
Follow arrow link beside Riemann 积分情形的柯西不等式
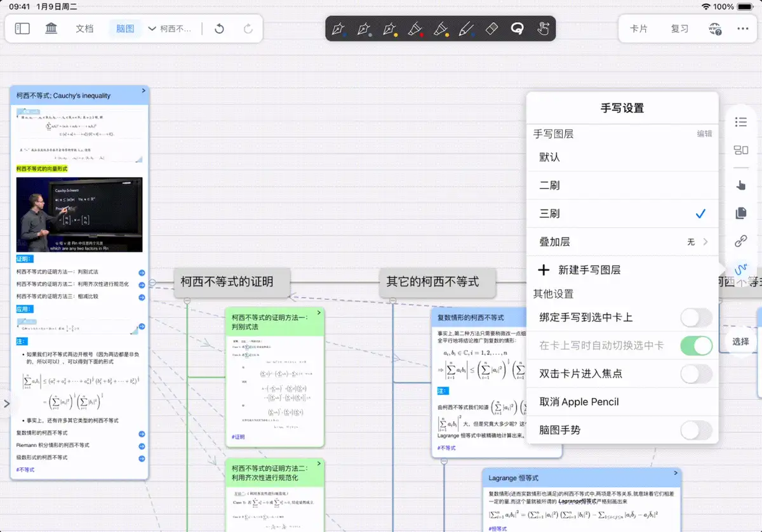(142, 446)
